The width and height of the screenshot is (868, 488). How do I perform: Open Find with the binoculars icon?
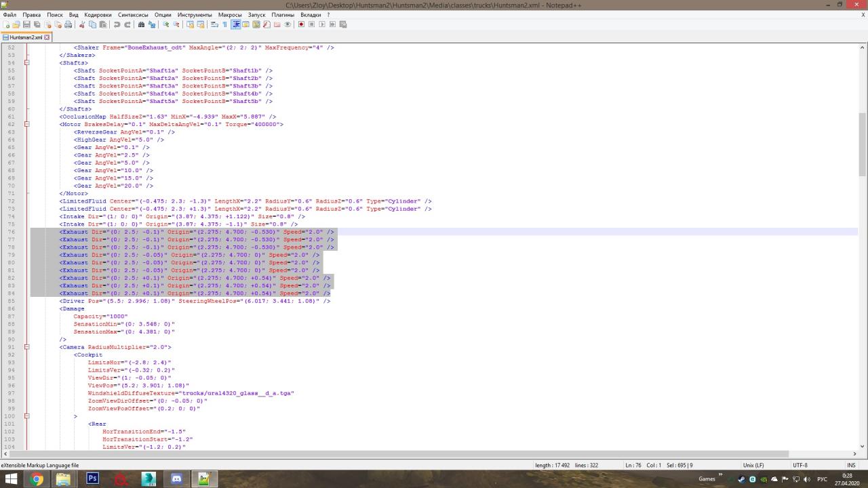tap(141, 24)
